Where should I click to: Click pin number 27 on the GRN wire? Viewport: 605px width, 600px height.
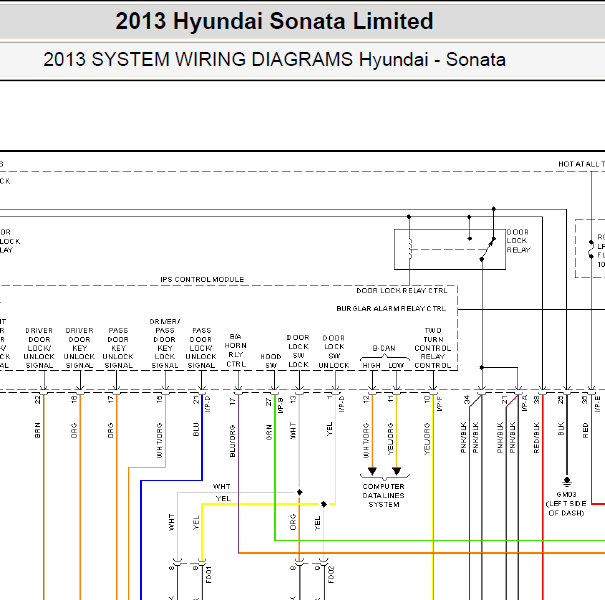(x=269, y=402)
